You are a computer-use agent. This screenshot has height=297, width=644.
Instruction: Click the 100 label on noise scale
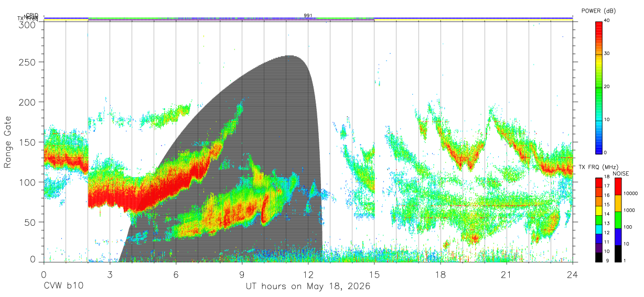tap(629, 227)
